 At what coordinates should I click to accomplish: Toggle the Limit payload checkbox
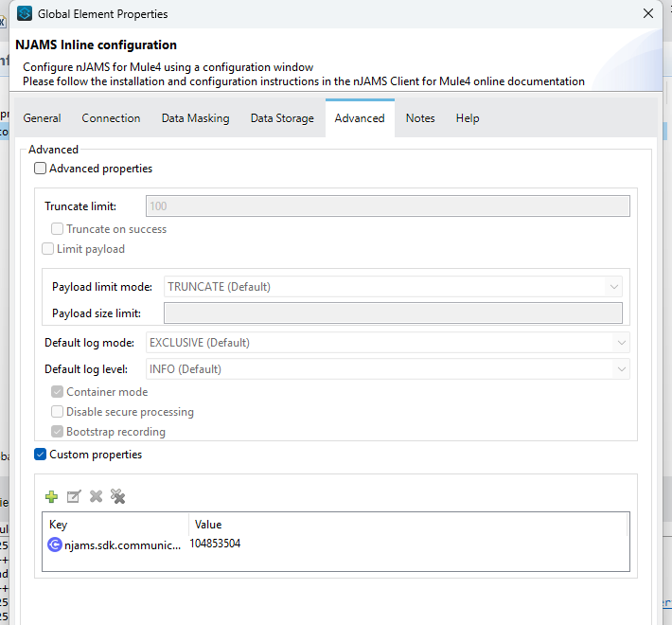47,249
